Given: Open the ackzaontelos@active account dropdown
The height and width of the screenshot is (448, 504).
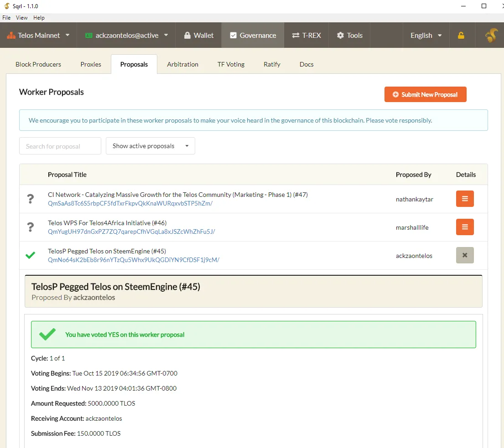Looking at the screenshot, I should (126, 36).
